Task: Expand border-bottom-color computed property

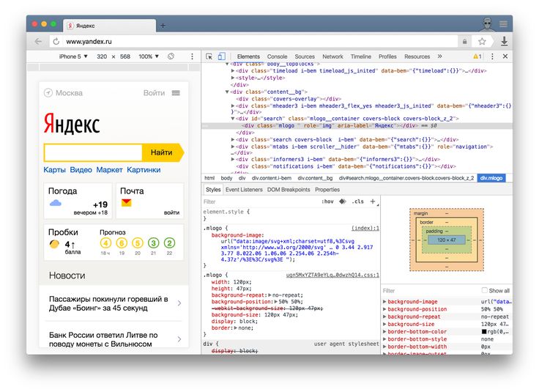Action: tap(384, 332)
